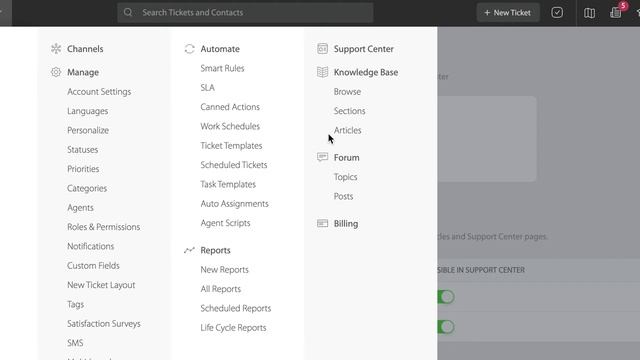The width and height of the screenshot is (640, 360).
Task: Go to Custom Fields
Action: 93,266
